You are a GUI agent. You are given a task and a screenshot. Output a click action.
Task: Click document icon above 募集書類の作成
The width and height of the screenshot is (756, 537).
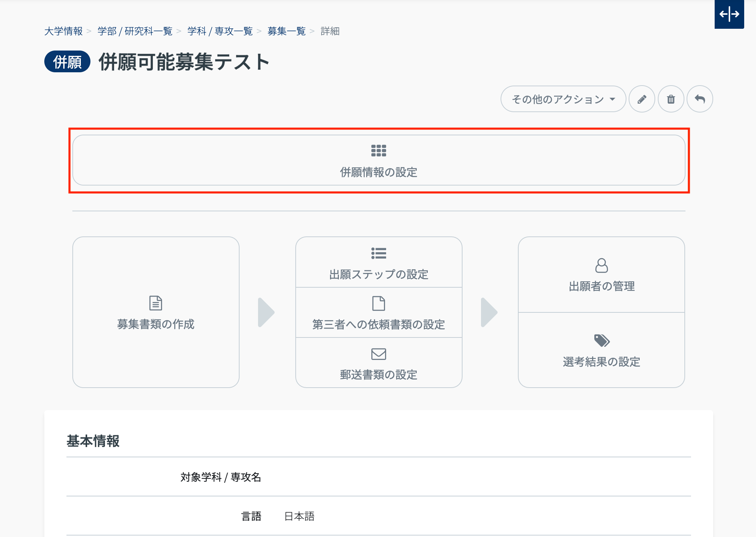(x=155, y=303)
